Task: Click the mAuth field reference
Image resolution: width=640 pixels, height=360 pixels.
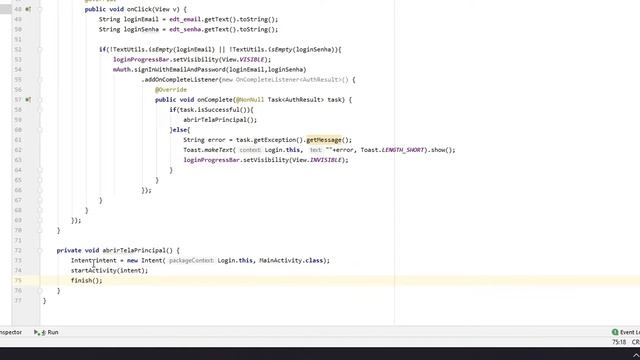Action: pos(122,70)
